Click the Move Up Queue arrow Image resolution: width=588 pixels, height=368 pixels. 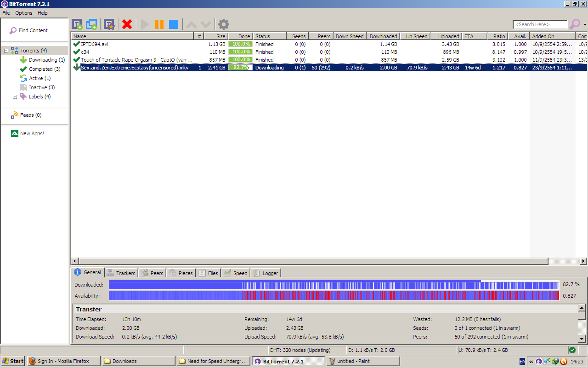(192, 24)
